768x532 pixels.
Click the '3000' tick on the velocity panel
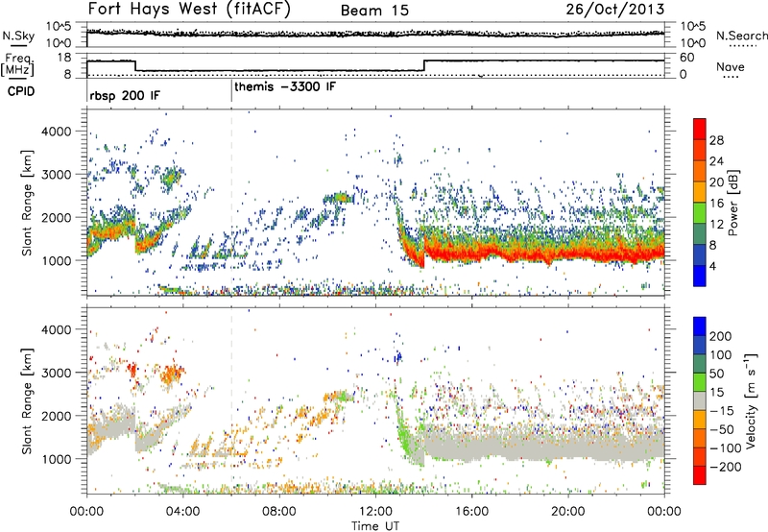click(56, 373)
